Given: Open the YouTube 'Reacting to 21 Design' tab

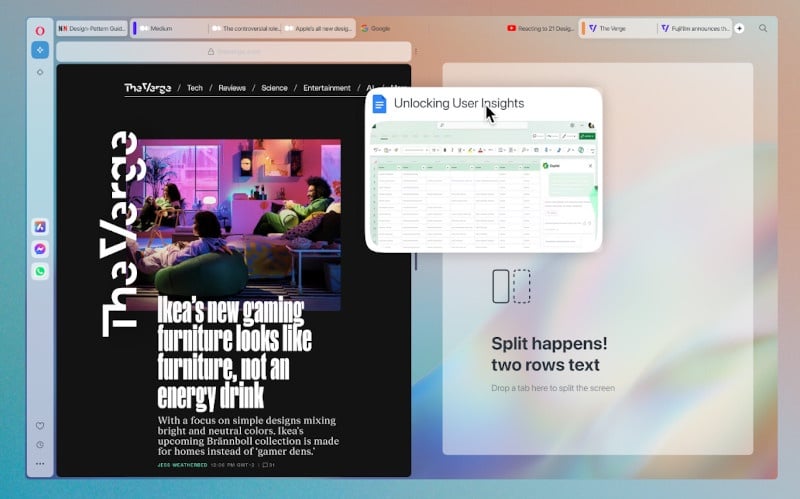Looking at the screenshot, I should pos(541,29).
